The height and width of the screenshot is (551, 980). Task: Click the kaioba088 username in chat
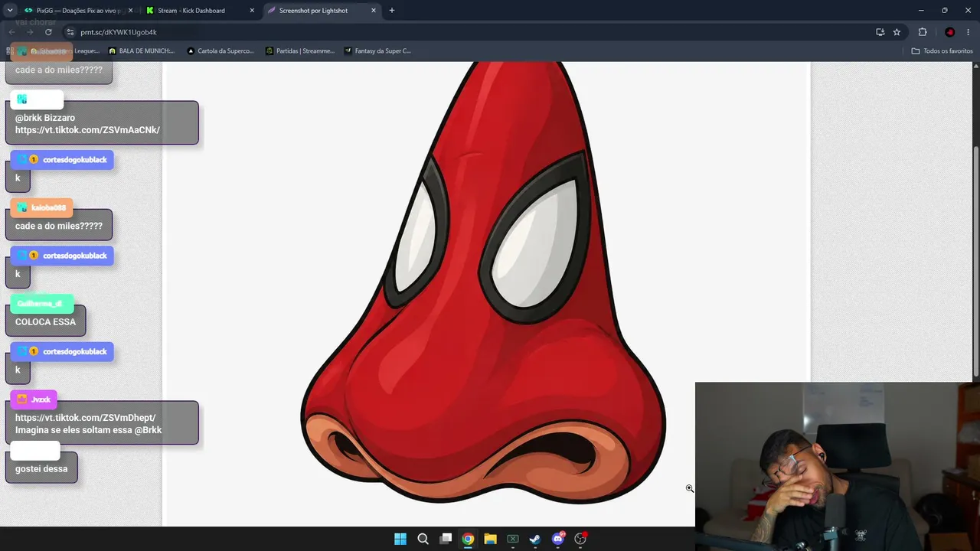point(48,207)
